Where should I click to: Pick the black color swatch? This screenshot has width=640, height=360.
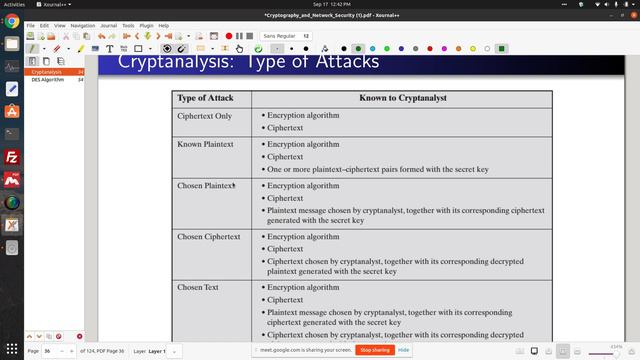pyautogui.click(x=344, y=49)
